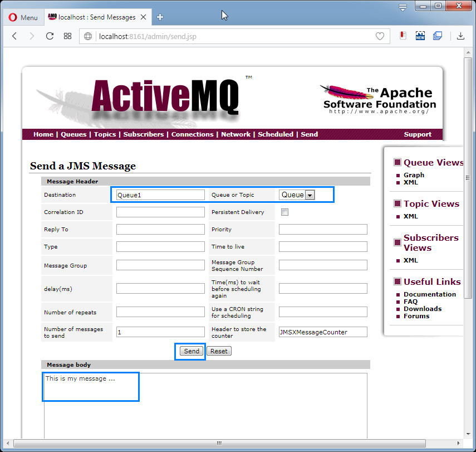Open Subscribers in navigation bar

pyautogui.click(x=144, y=134)
